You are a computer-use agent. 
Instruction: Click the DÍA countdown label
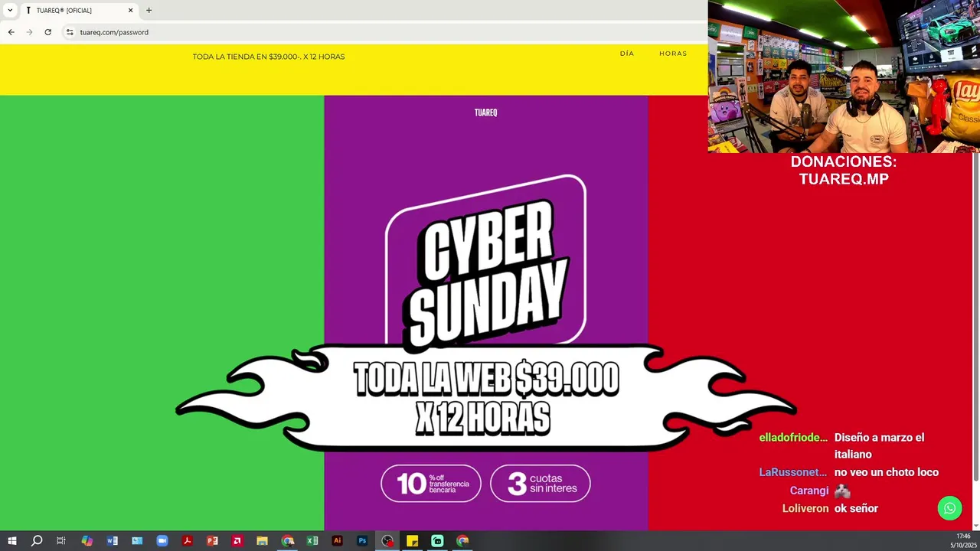627,54
